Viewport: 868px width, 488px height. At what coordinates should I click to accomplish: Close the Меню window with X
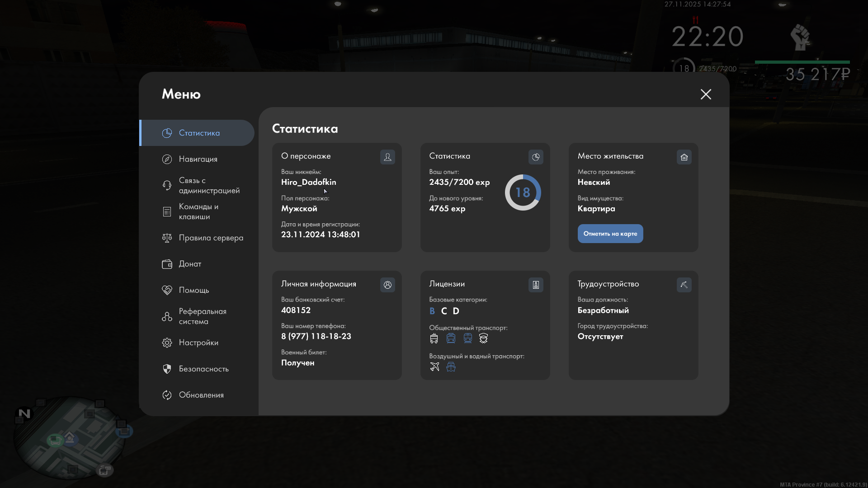click(x=706, y=94)
